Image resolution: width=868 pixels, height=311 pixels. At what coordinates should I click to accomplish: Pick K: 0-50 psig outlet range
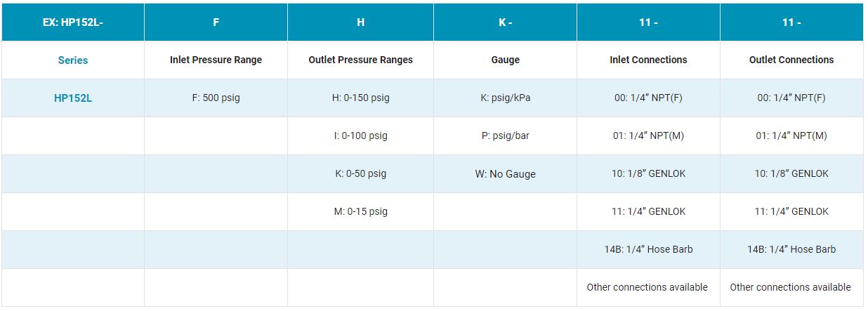tap(360, 173)
